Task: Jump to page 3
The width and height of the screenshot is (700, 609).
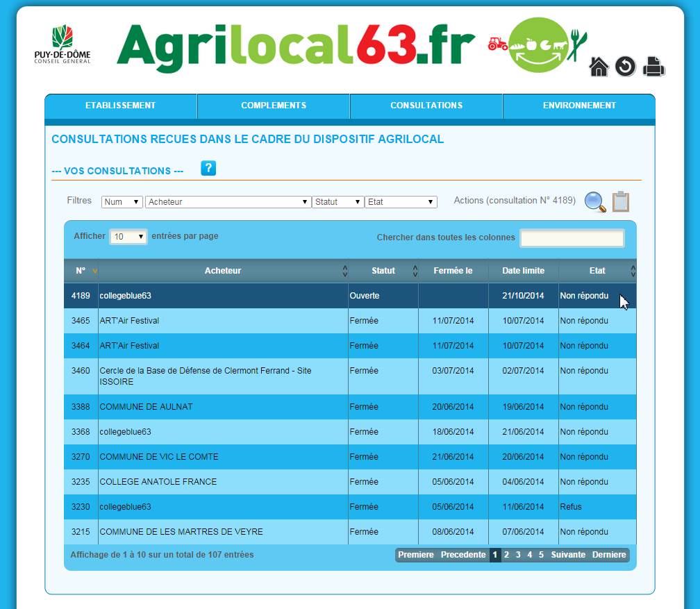Action: (x=518, y=555)
